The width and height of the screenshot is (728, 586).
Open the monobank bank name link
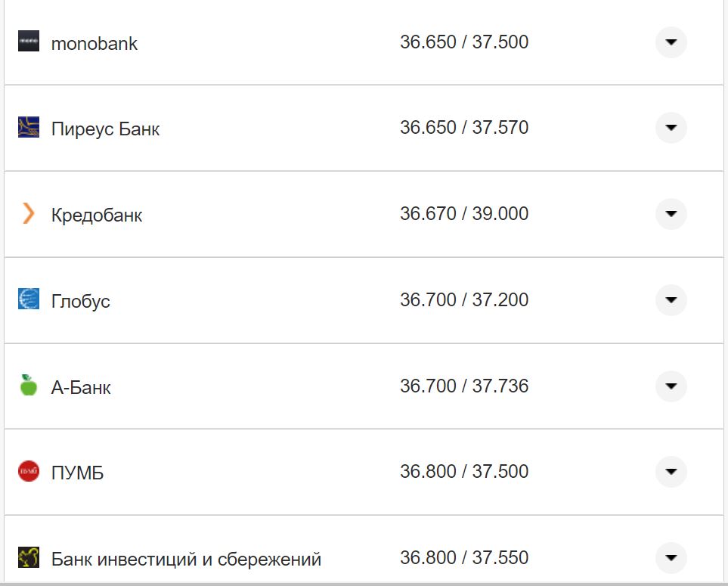tap(94, 43)
